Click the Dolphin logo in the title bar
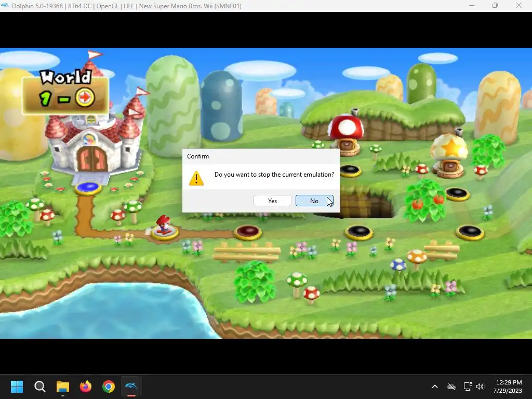 click(5, 6)
